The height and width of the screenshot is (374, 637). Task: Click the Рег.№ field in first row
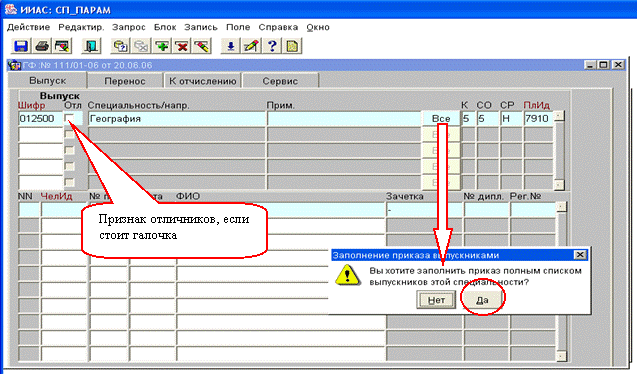pyautogui.click(x=533, y=210)
